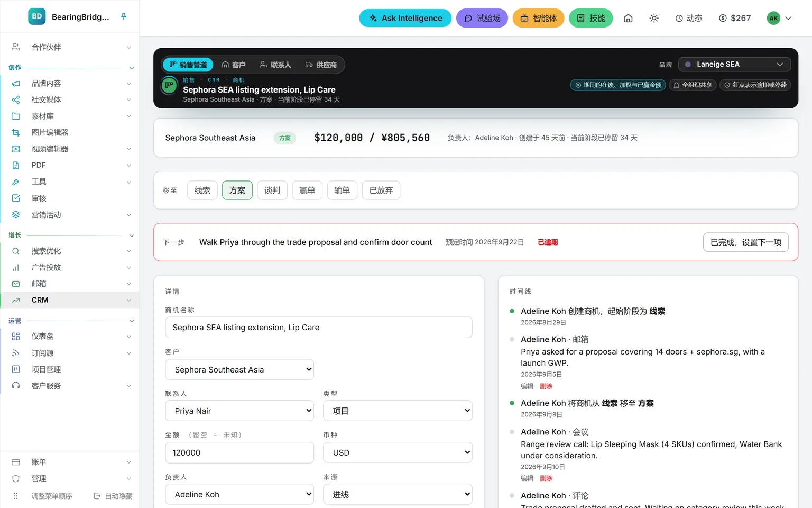
Task: Collapse the 创作 group chevron
Action: pos(132,68)
